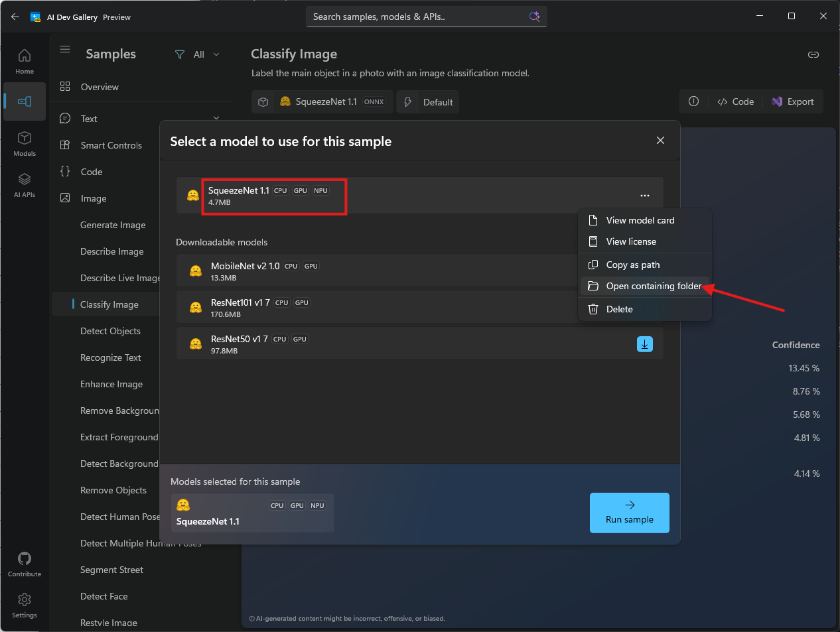This screenshot has height=632, width=840.
Task: Click the Code button
Action: 735,101
